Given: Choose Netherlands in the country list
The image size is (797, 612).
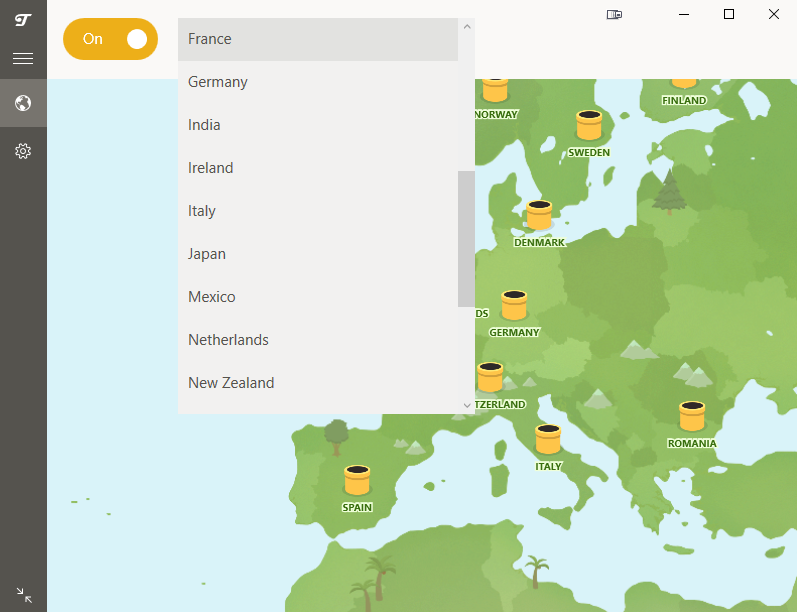Looking at the screenshot, I should pos(318,340).
